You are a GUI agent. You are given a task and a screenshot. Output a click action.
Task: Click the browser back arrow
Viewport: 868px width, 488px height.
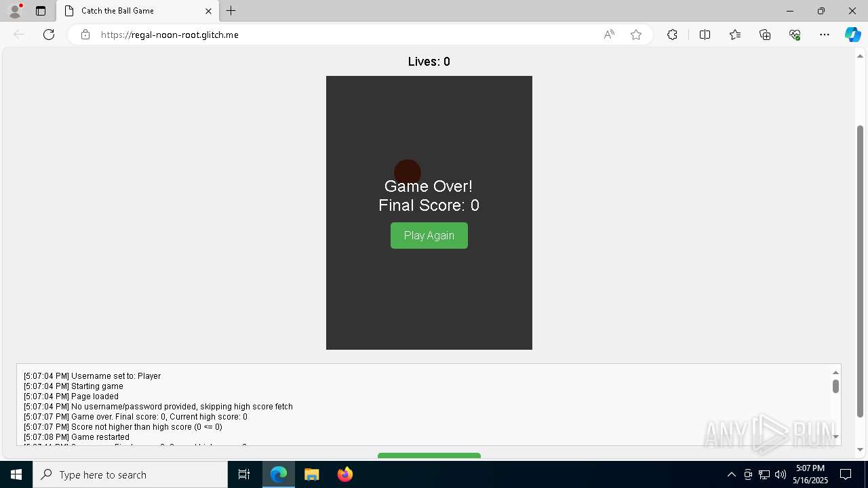pyautogui.click(x=19, y=35)
